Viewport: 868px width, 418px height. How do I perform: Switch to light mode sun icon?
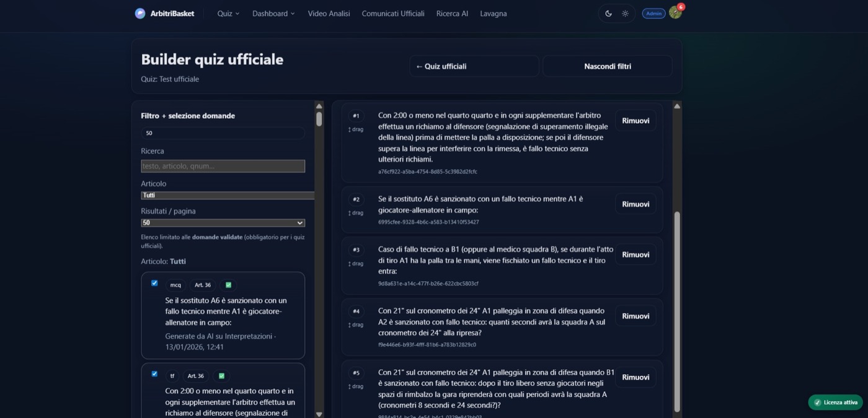(625, 13)
